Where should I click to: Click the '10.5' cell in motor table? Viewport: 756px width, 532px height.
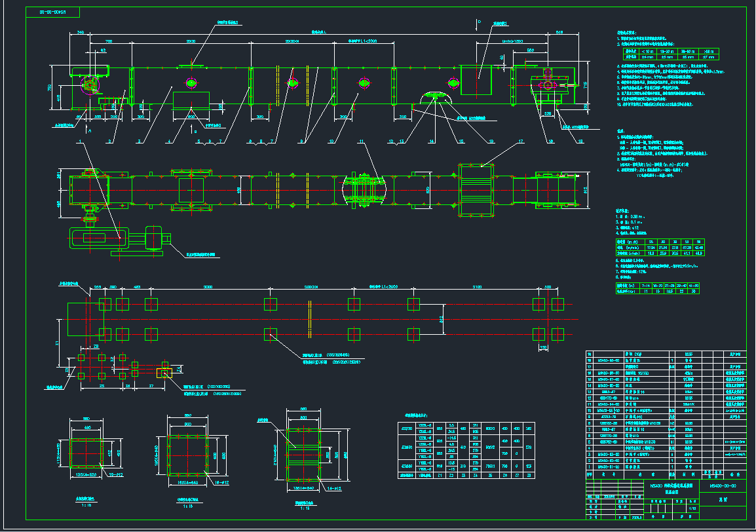(451, 463)
